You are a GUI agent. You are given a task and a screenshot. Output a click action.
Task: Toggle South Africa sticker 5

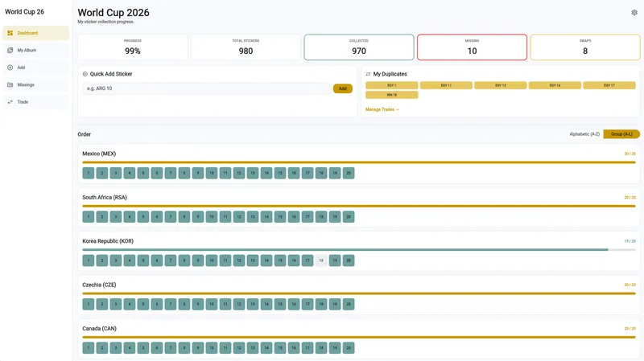(143, 216)
